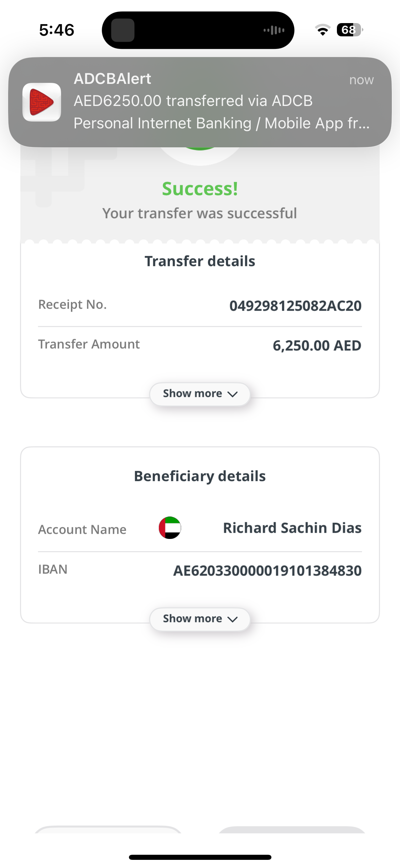Tap the receipt number 049298125082AC20
Viewport: 400px width, 868px height.
(x=295, y=306)
